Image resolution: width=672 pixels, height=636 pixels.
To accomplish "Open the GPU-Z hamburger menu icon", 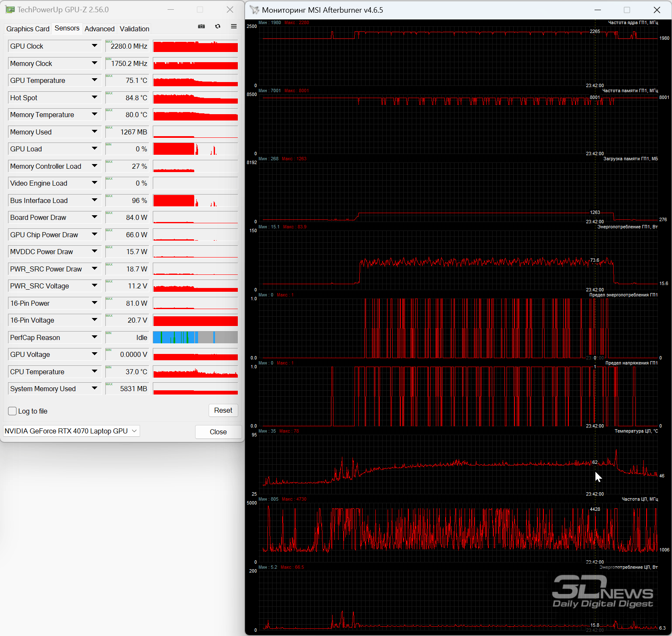I will pos(234,26).
